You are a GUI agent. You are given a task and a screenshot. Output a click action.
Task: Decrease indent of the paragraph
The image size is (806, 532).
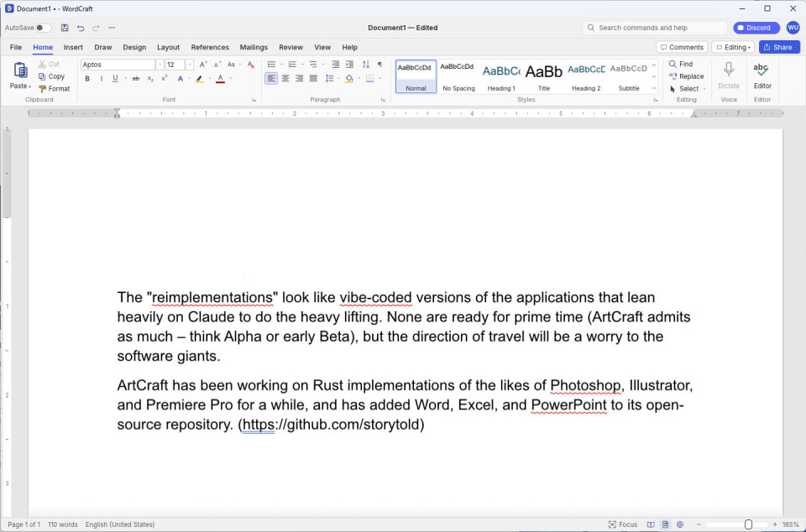click(x=336, y=65)
